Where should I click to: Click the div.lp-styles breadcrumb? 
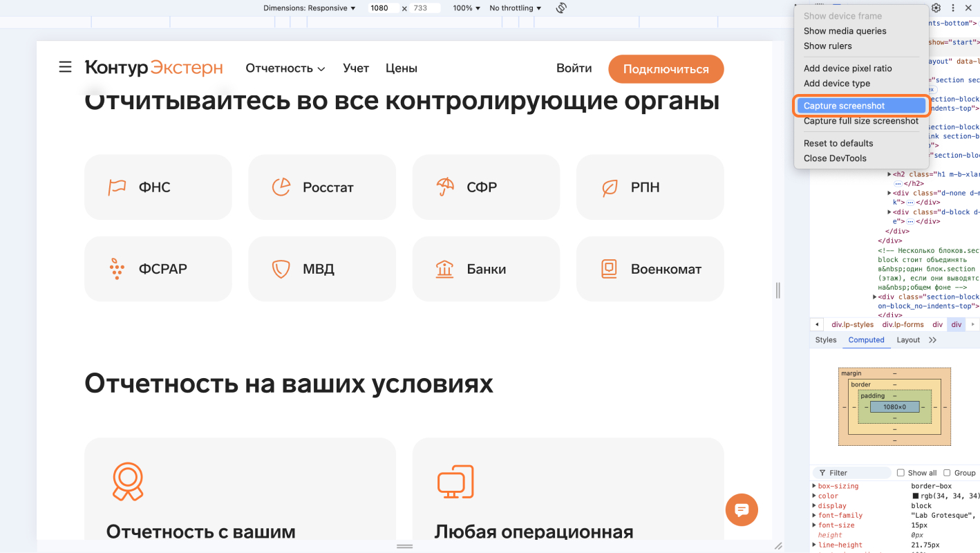coord(852,324)
